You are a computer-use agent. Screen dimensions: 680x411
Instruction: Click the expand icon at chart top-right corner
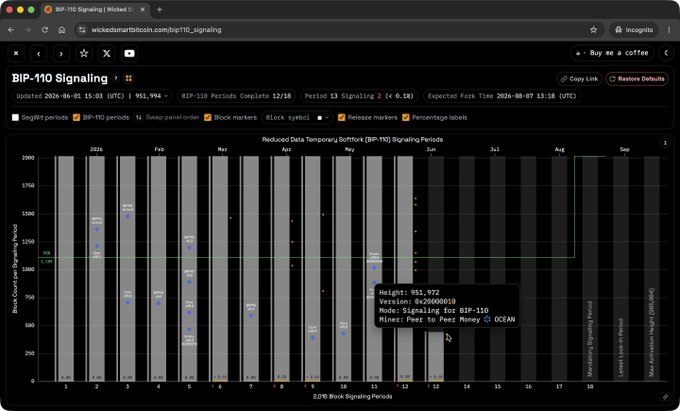point(665,143)
